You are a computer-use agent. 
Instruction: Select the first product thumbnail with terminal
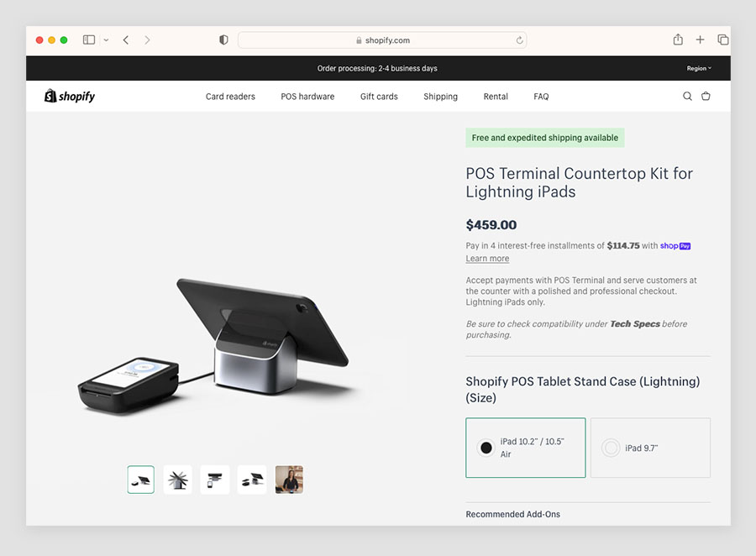[141, 480]
